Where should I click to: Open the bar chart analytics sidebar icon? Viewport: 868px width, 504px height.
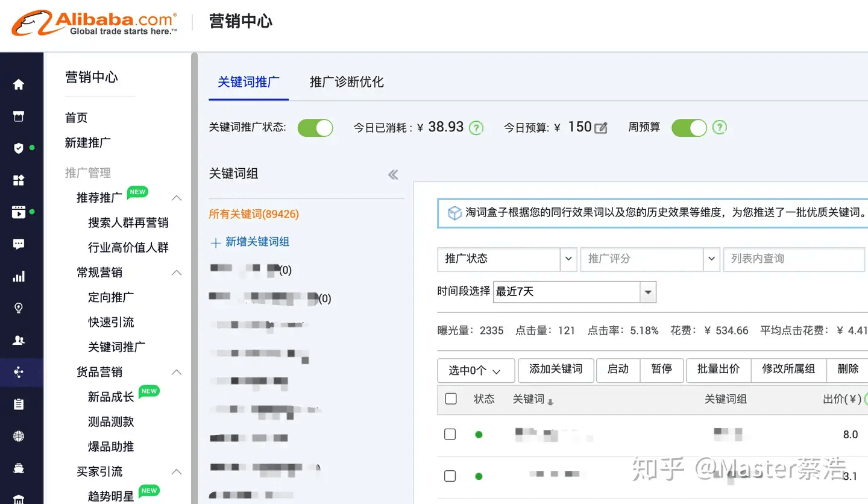click(x=19, y=277)
